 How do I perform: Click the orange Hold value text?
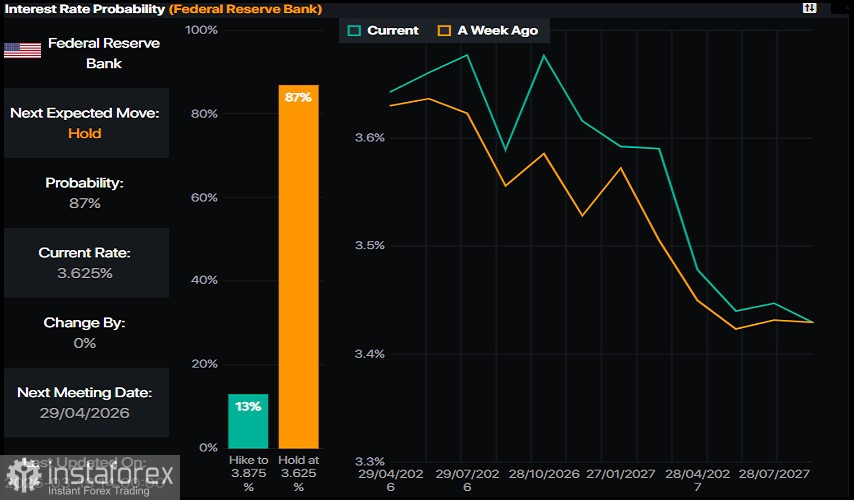point(84,133)
